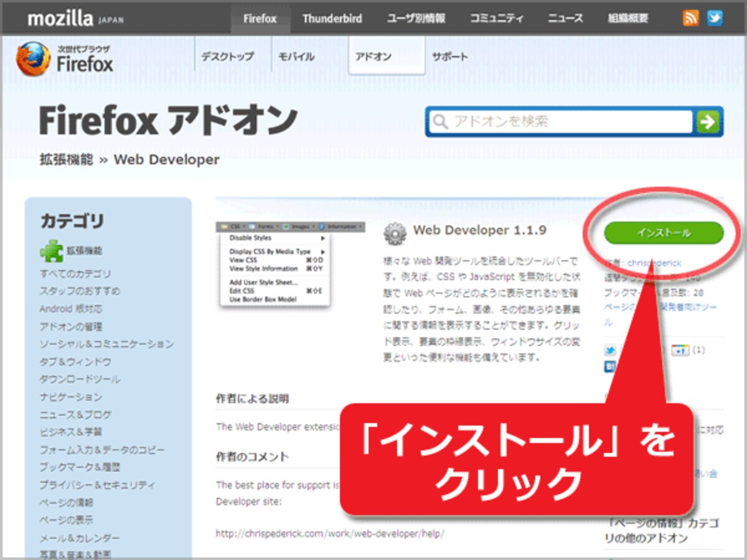Screen dimensions: 747x560
Task: Open the chrispederick author link
Action: pyautogui.click(x=654, y=263)
